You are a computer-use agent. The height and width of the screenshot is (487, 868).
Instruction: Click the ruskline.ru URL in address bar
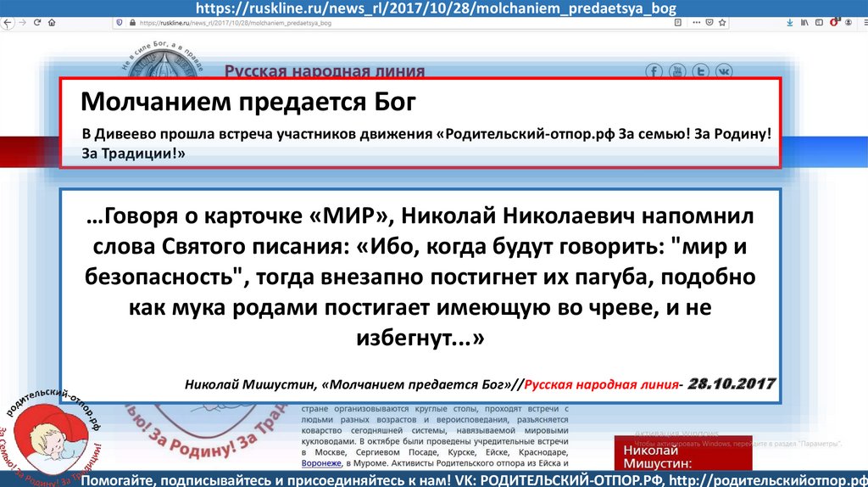tap(236, 23)
